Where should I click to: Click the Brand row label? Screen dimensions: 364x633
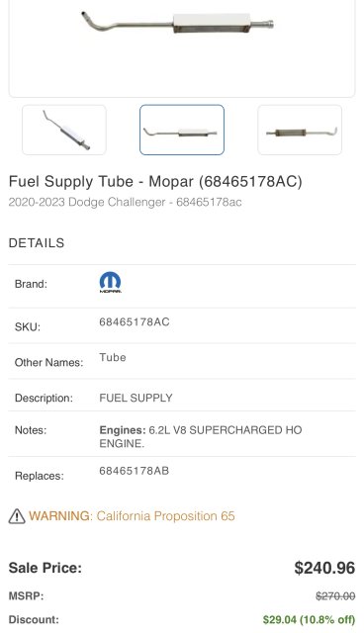click(31, 284)
